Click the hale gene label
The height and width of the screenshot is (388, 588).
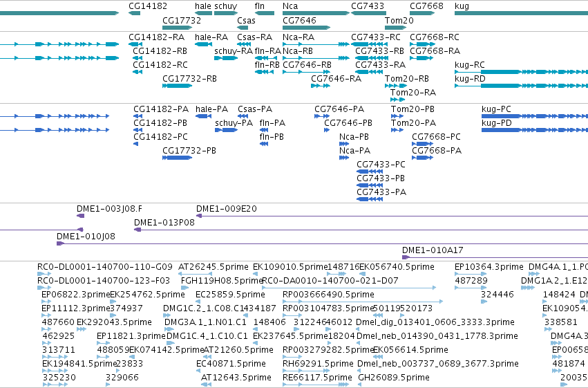click(x=203, y=6)
